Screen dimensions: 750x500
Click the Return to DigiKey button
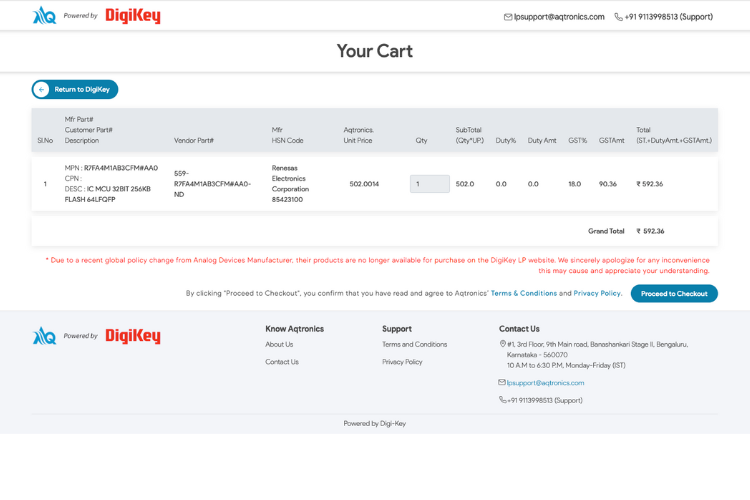point(75,89)
